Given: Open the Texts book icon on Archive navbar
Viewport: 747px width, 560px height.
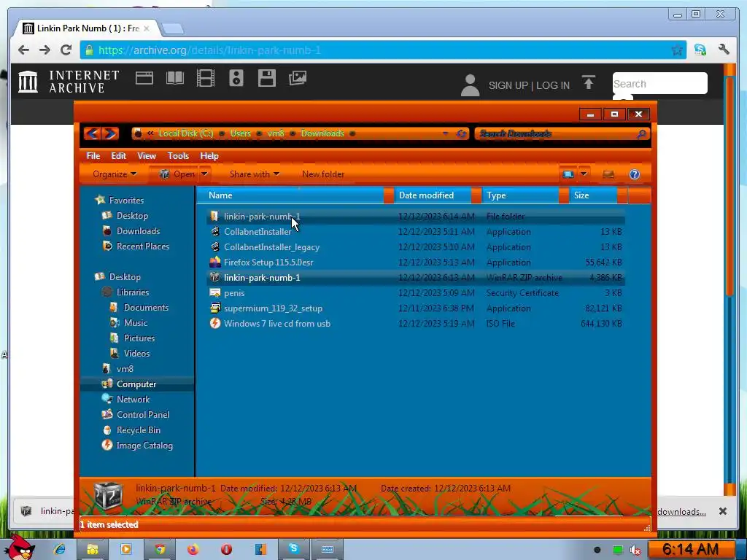Looking at the screenshot, I should pos(175,78).
